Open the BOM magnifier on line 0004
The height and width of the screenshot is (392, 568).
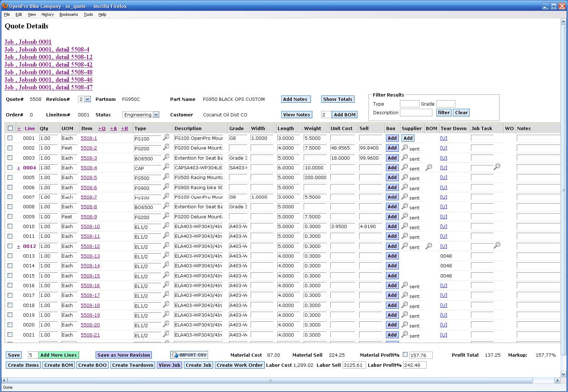pos(429,168)
